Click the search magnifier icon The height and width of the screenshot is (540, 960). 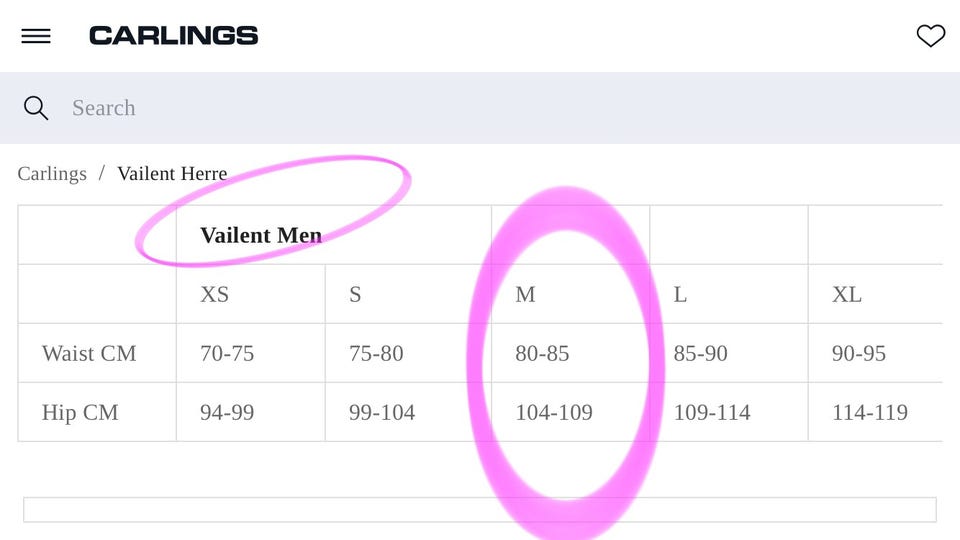click(x=36, y=108)
